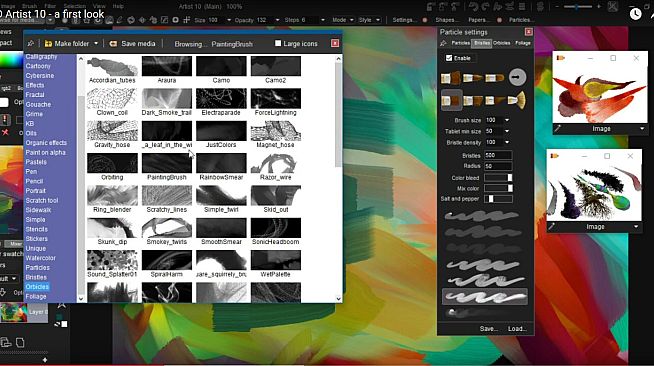Click the Save media icon
Screen dimensions: 654x366
113,43
